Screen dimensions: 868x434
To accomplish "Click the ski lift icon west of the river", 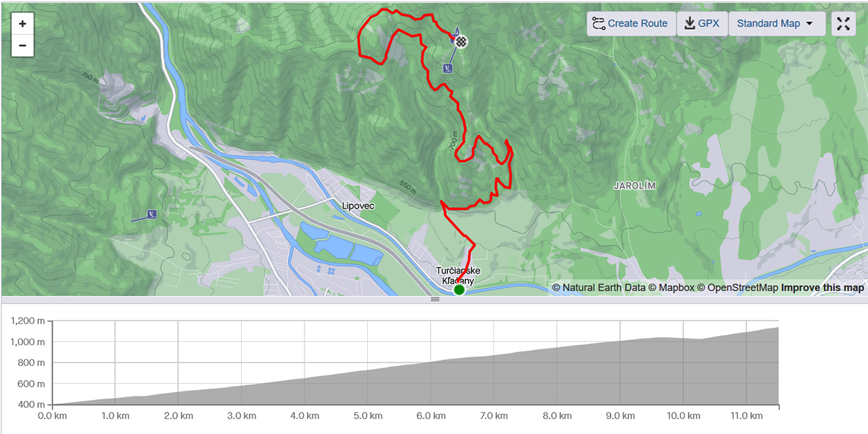I will pyautogui.click(x=153, y=215).
